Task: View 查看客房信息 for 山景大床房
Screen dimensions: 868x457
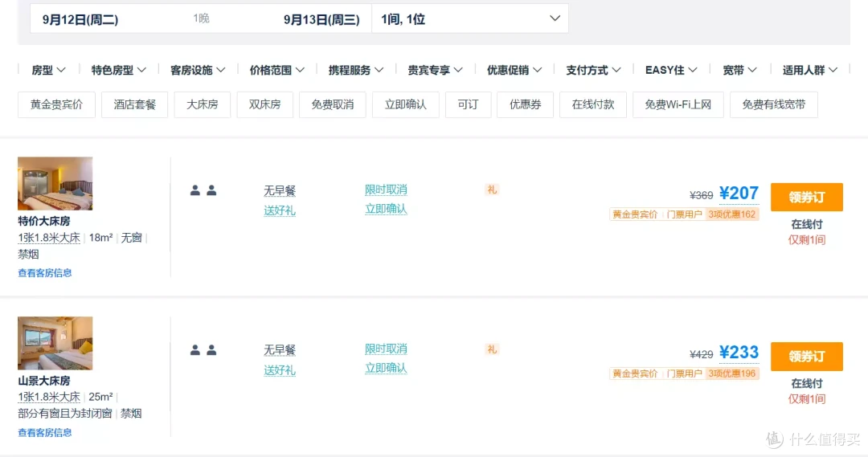Action: (x=45, y=433)
